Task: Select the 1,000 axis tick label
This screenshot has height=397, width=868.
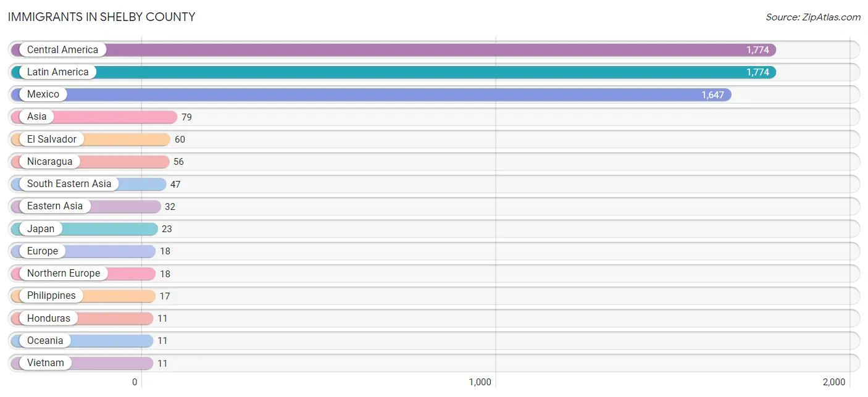Action: click(480, 382)
